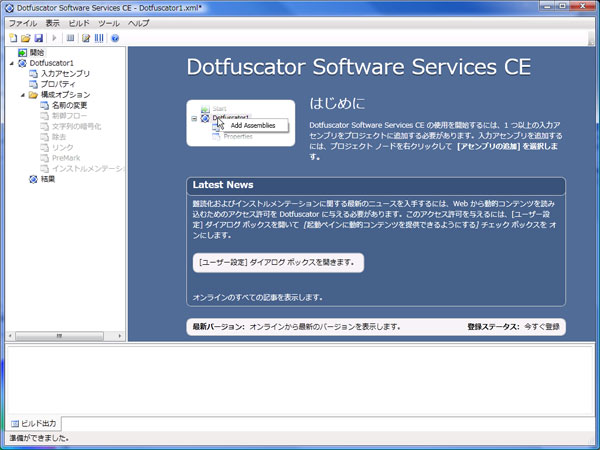Image resolution: width=600 pixels, height=450 pixels.
Task: Open help via the blue question mark icon
Action: click(x=115, y=38)
